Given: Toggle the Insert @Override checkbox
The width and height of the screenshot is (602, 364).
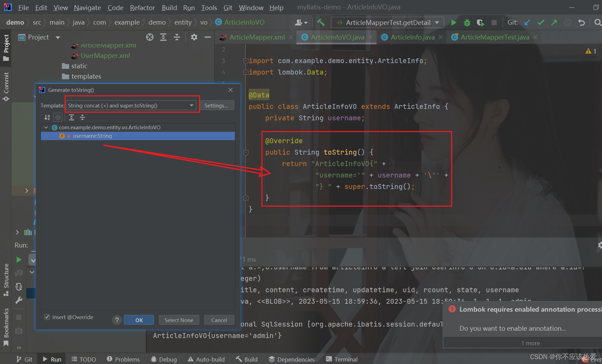Looking at the screenshot, I should [47, 317].
